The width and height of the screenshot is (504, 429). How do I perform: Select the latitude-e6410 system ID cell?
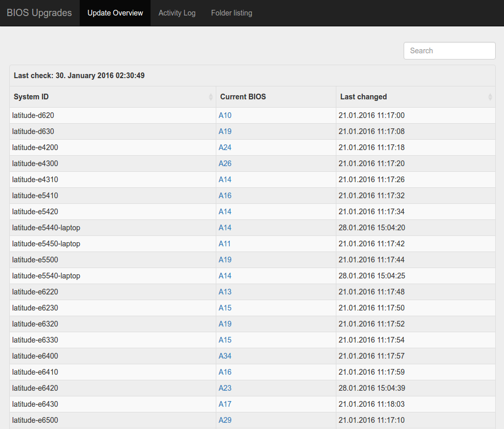click(113, 372)
